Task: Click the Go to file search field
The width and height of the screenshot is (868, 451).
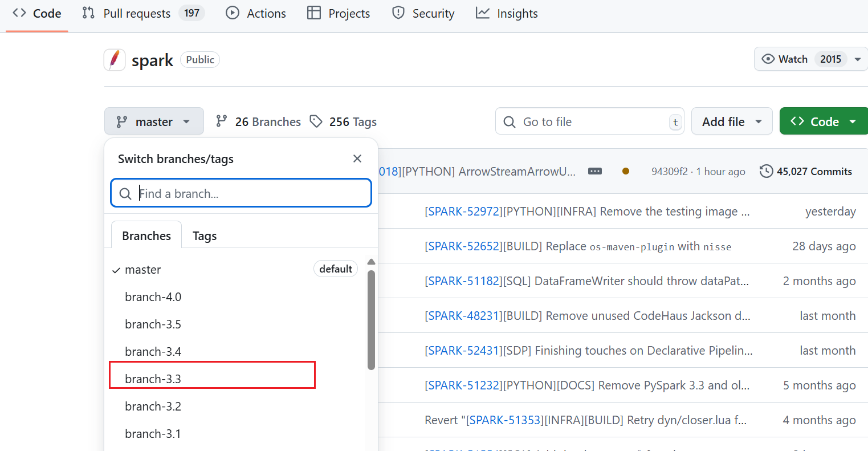Action: 590,121
